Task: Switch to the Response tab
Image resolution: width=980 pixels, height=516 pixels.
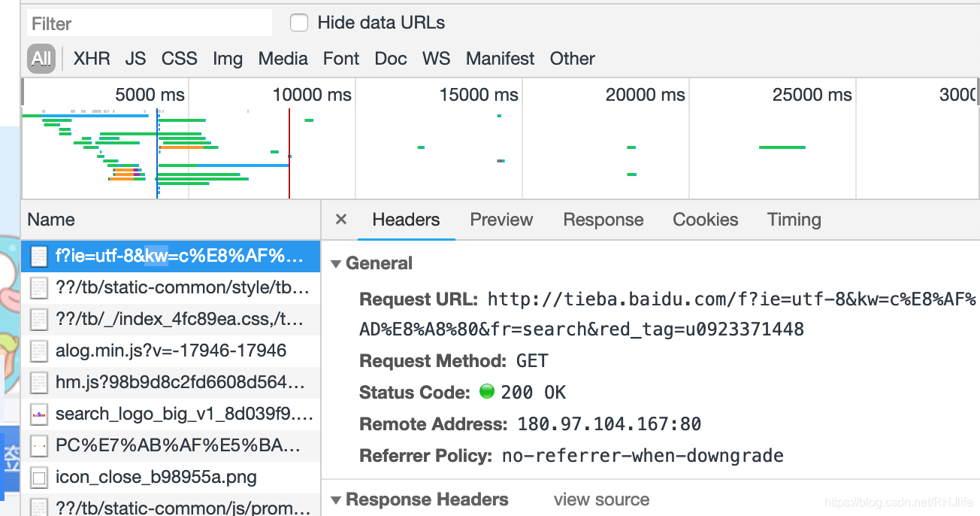Action: (x=603, y=220)
